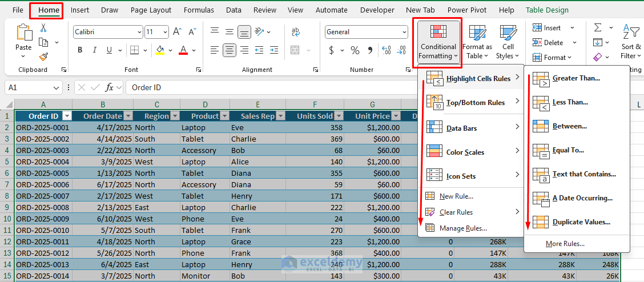The width and height of the screenshot is (644, 282).
Task: Open the Sales Rep filter dropdown
Action: (280, 116)
